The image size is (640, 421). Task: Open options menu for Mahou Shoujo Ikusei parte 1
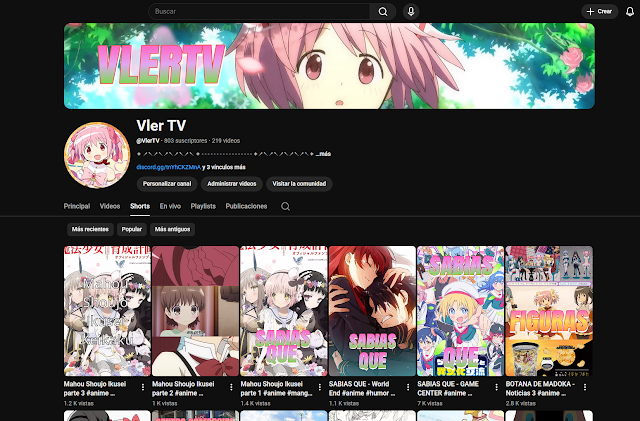pyautogui.click(x=320, y=387)
